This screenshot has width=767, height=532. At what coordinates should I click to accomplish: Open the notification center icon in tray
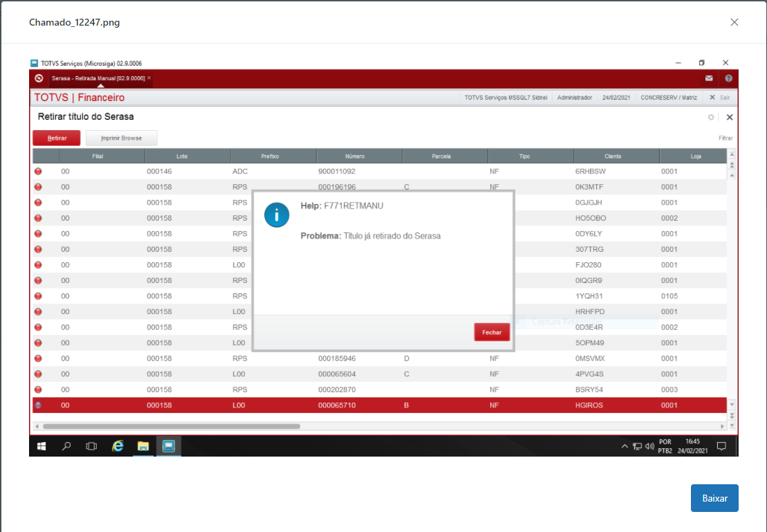tap(721, 446)
